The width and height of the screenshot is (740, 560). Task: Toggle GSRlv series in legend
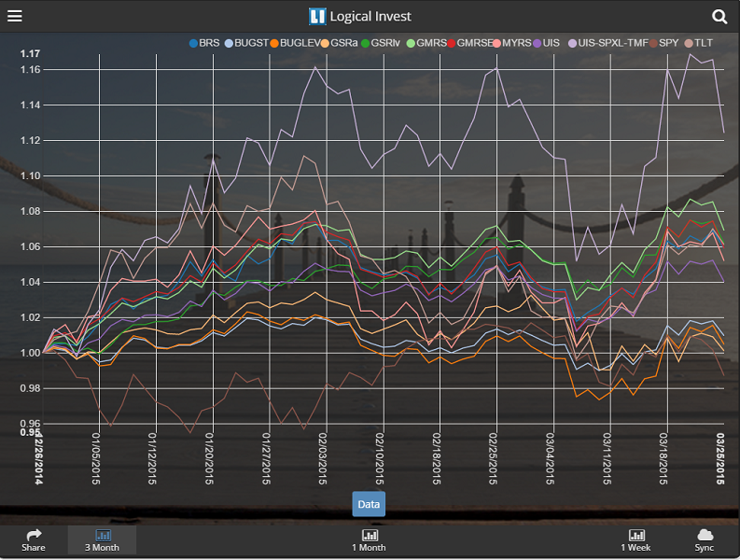pyautogui.click(x=381, y=43)
